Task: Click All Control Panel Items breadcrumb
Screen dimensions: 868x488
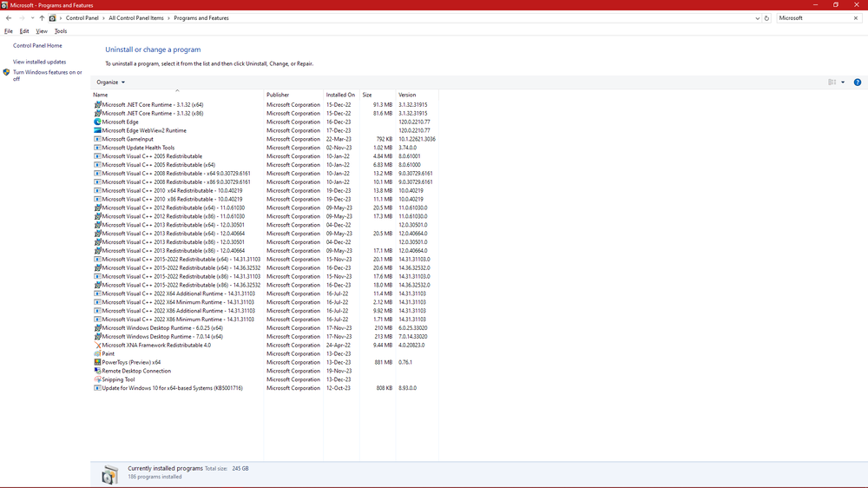Action: coord(136,18)
